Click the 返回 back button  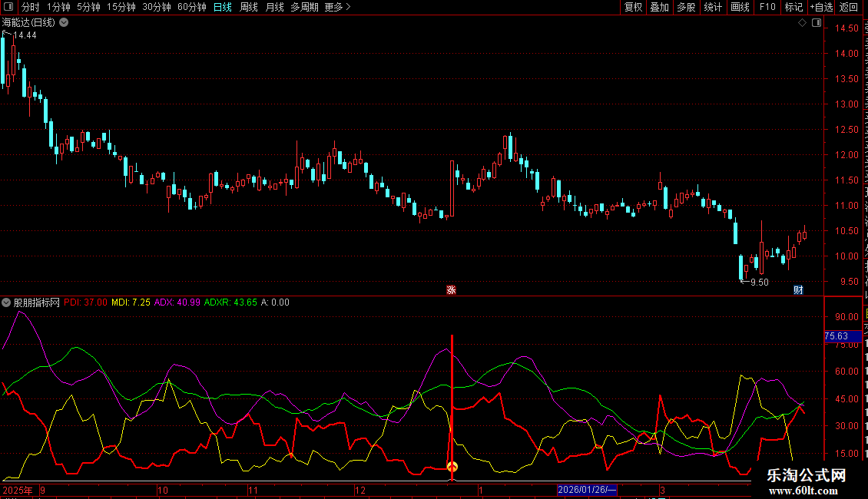point(849,8)
